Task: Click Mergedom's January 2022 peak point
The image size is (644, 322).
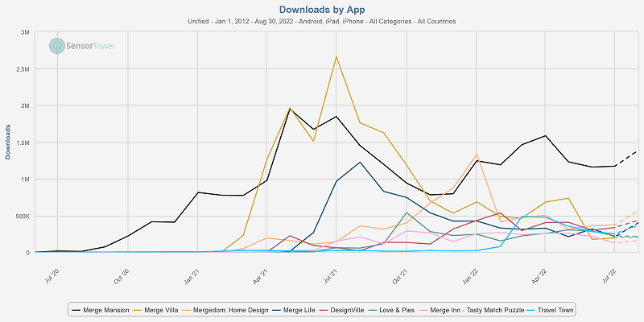Action: point(477,155)
